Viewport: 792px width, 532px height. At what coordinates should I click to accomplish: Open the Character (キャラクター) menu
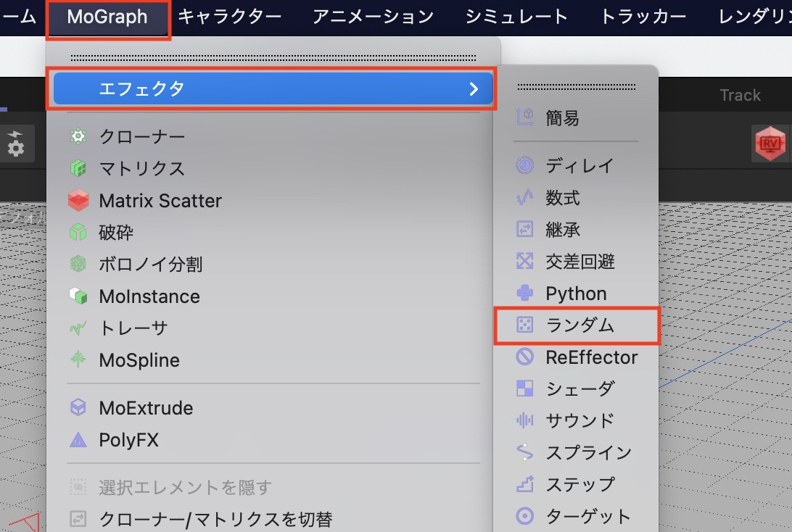click(x=229, y=17)
